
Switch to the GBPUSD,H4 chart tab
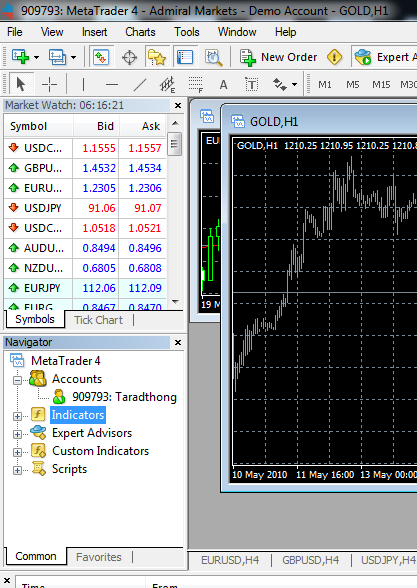coord(310,560)
